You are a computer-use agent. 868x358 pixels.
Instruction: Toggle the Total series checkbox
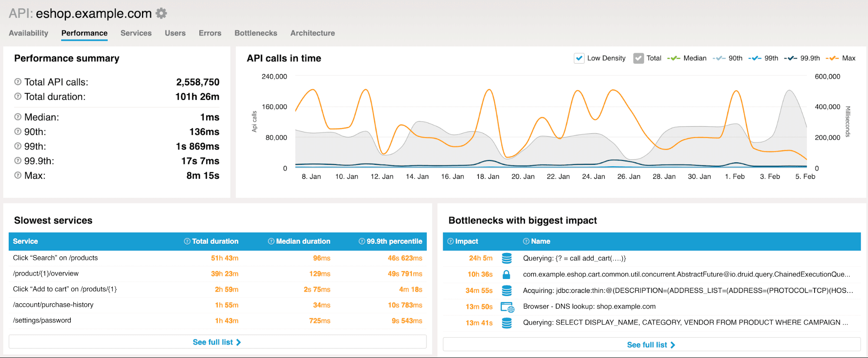coord(638,58)
